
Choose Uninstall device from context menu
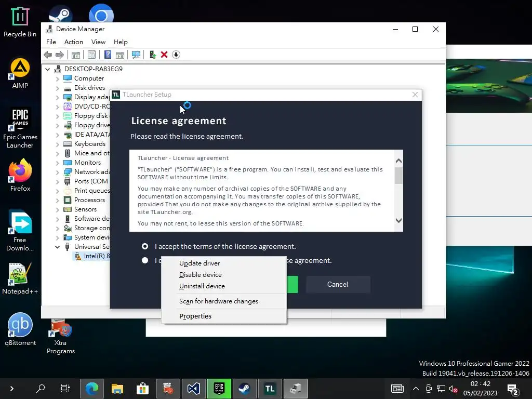(224, 286)
